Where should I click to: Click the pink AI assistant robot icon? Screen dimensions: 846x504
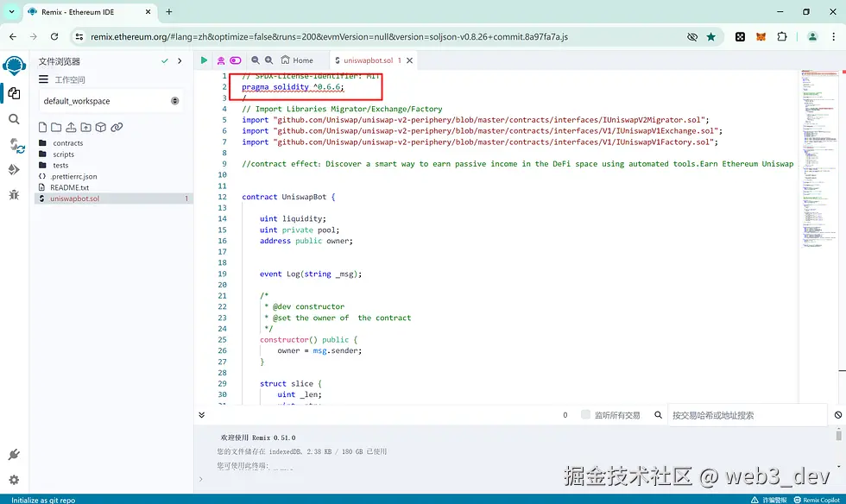pyautogui.click(x=221, y=60)
